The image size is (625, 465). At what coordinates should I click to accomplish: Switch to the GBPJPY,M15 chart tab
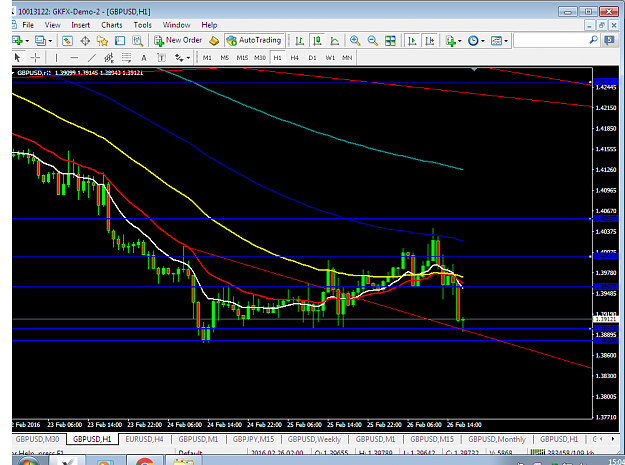(x=253, y=439)
